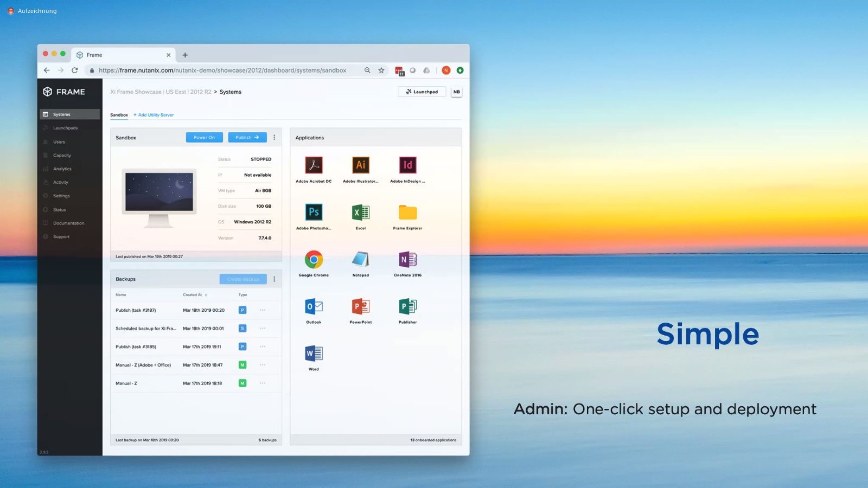Click the Adobe Photoshop app icon
The width and height of the screenshot is (868, 488).
[314, 212]
